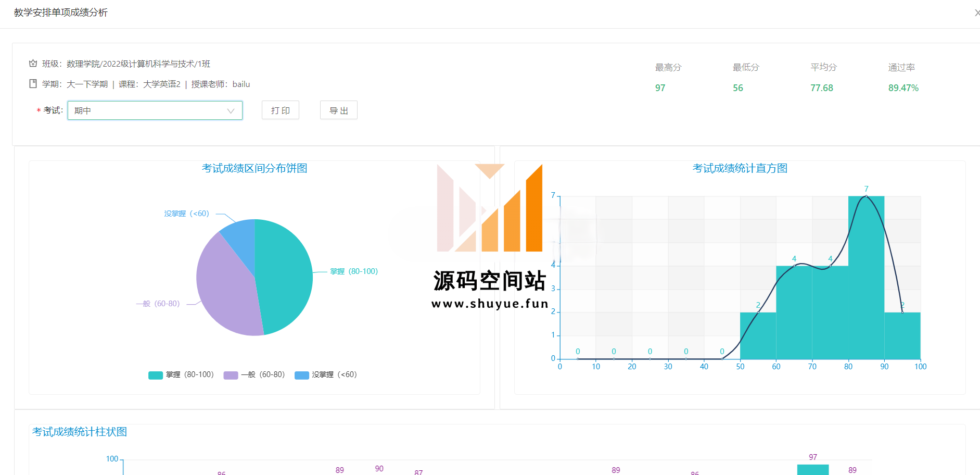Click the 没掌握 (<60) pie label
This screenshot has height=475, width=980.
click(x=186, y=214)
